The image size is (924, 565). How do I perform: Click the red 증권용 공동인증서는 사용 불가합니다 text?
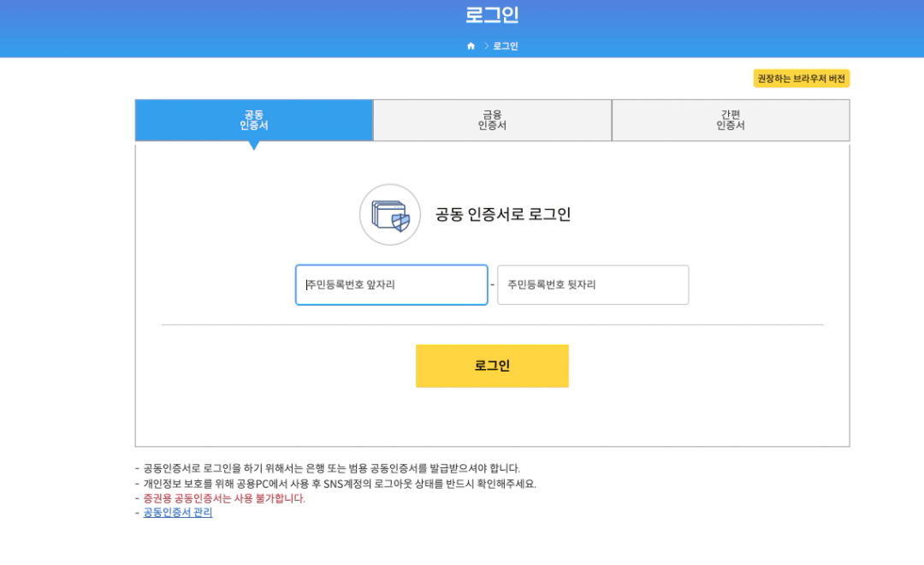point(224,498)
